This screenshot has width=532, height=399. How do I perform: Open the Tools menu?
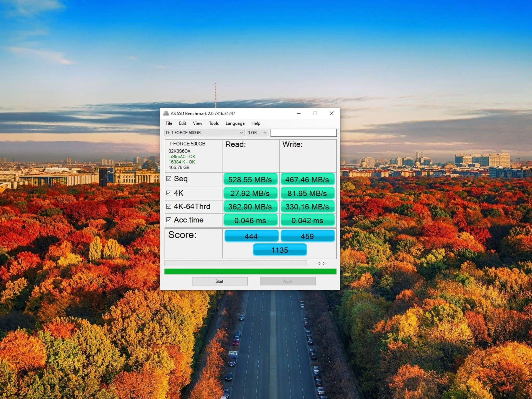(214, 123)
